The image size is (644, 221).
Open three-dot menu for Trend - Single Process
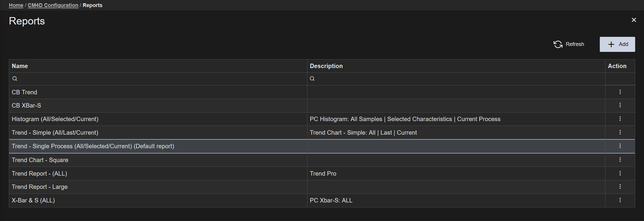point(620,146)
